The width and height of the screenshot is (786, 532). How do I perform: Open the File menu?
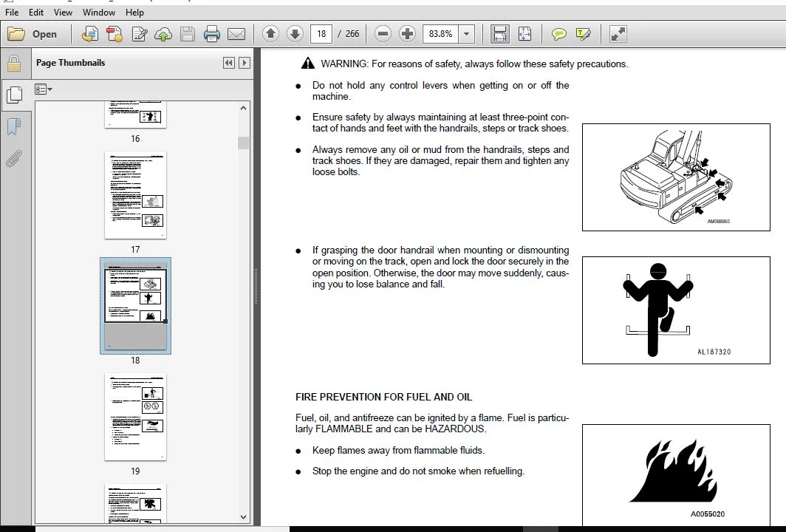(x=12, y=12)
